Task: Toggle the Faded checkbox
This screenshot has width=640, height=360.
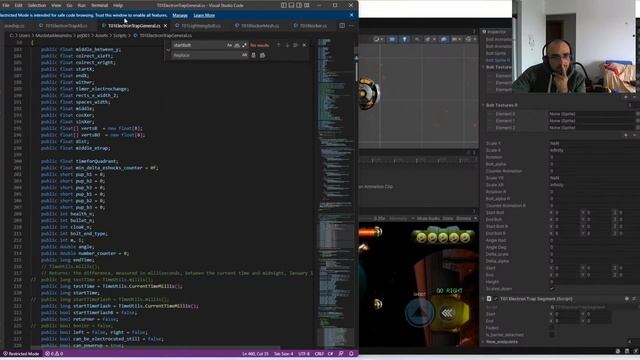Action: click(551, 328)
